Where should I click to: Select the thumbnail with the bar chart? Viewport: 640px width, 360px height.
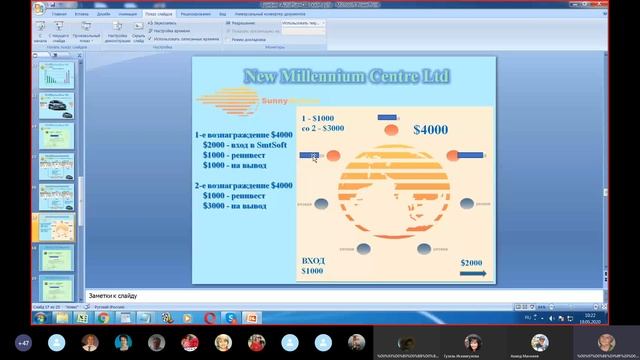point(57,75)
